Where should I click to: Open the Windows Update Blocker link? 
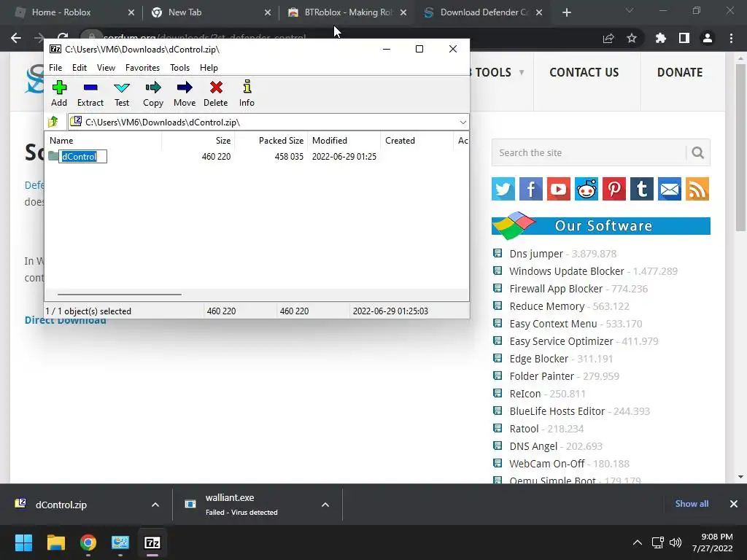click(566, 271)
